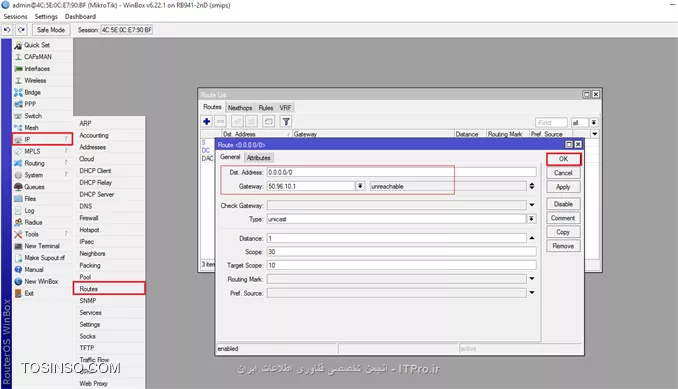Open Interfaces in sidebar
Viewport: 678px width, 389px height.
(42, 69)
